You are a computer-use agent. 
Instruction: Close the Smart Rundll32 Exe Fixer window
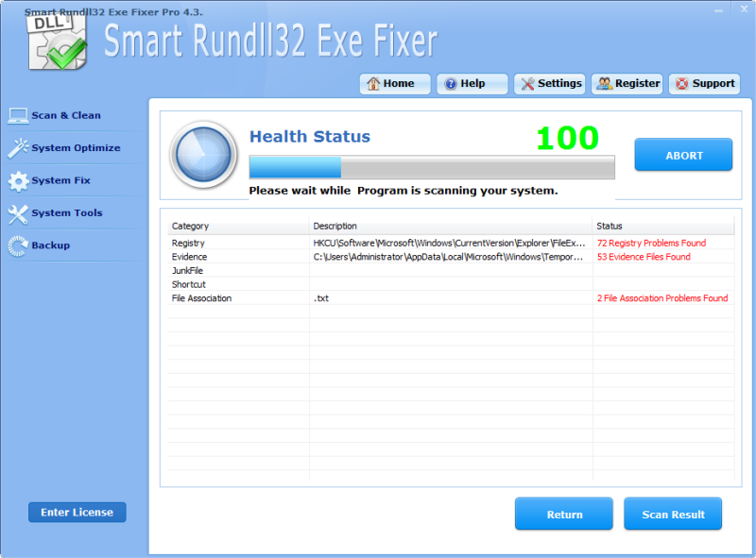745,9
